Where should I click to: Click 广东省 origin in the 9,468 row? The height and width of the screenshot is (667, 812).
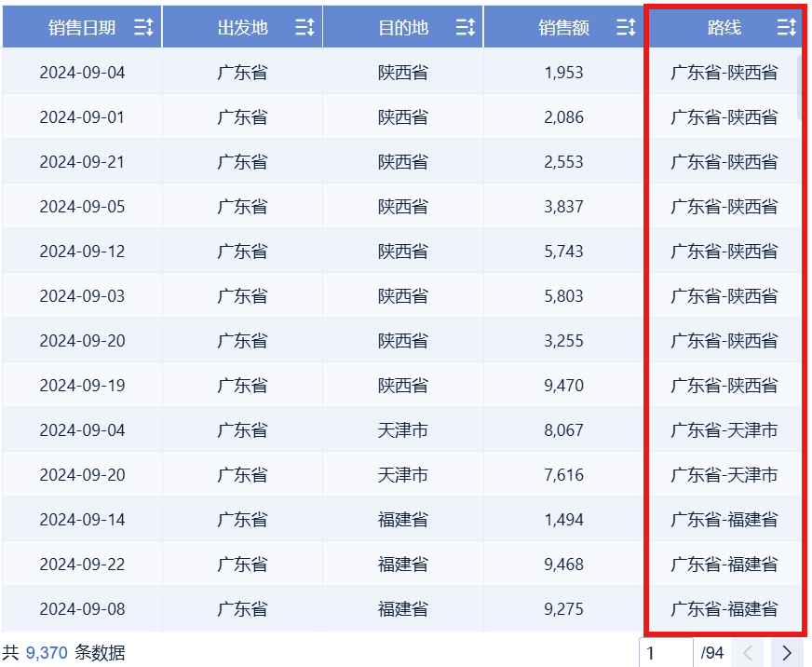coord(242,565)
